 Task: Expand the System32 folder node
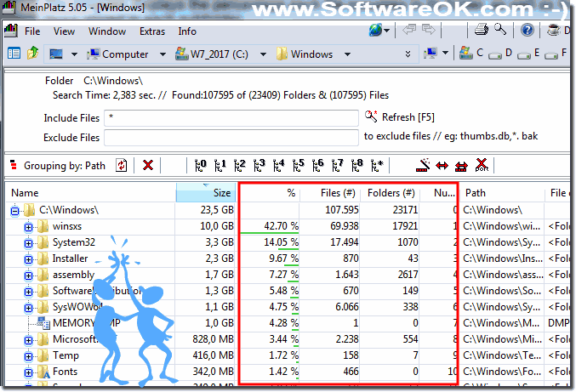point(28,242)
